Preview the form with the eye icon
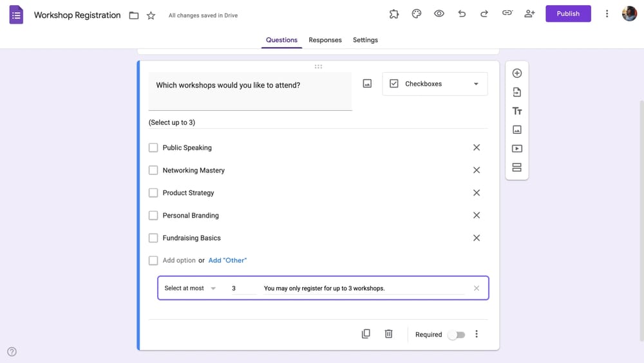Image resolution: width=644 pixels, height=363 pixels. pyautogui.click(x=439, y=14)
